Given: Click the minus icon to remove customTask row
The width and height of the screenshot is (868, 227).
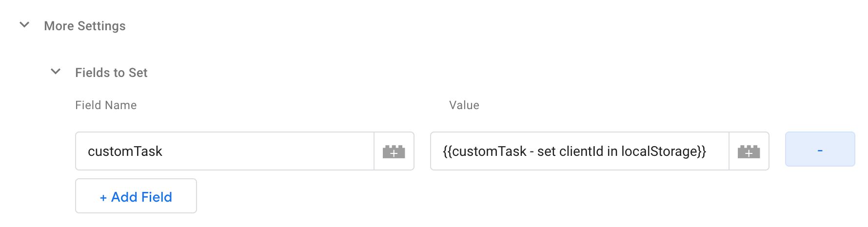Looking at the screenshot, I should pos(820,151).
